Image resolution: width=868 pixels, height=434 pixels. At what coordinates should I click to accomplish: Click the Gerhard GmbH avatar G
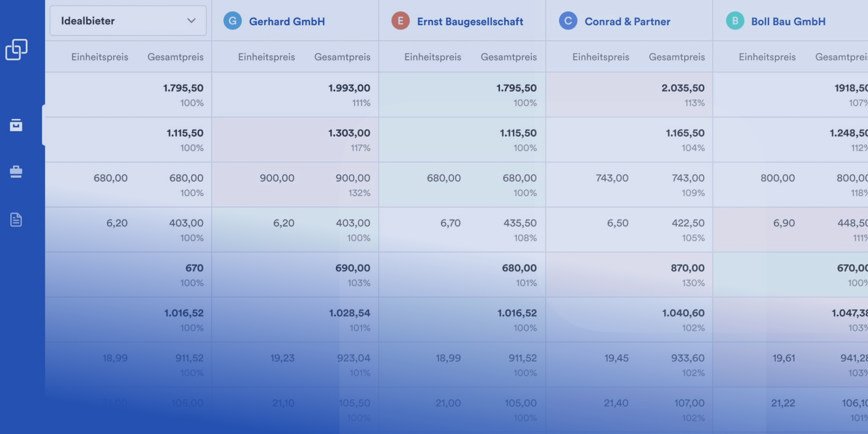coord(233,21)
